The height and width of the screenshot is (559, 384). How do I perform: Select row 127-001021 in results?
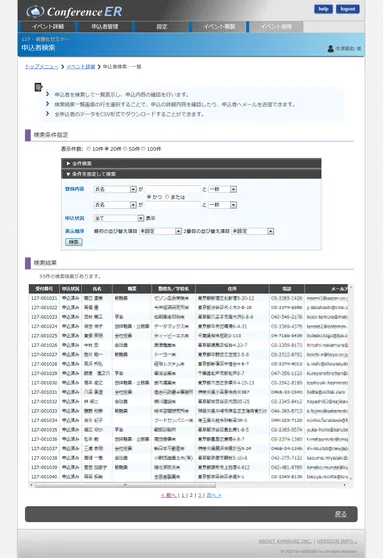click(x=188, y=298)
